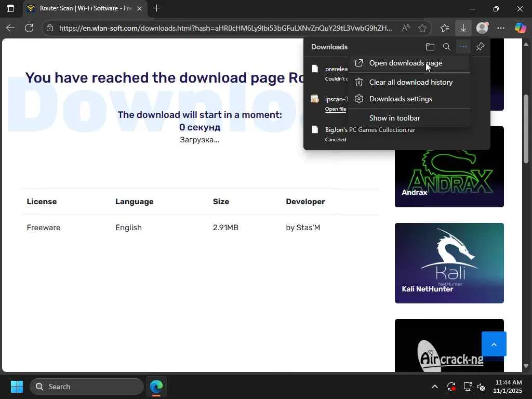This screenshot has height=399, width=532.
Task: Click the muted volume tray icon
Action: [x=481, y=387]
